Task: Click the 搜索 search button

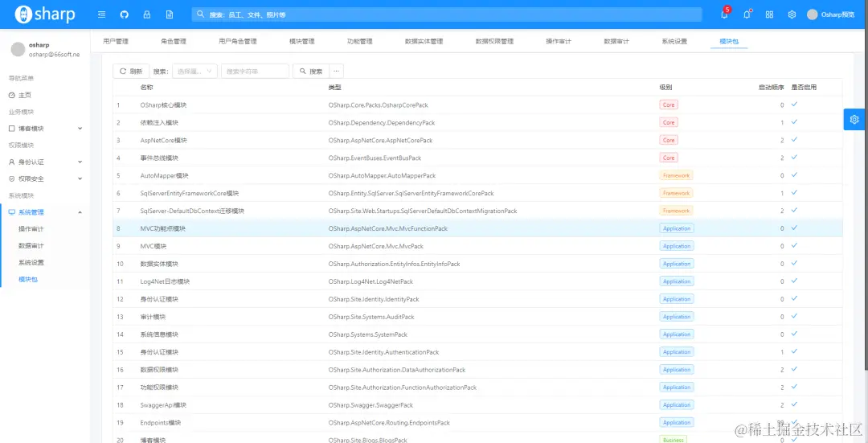Action: coord(311,71)
